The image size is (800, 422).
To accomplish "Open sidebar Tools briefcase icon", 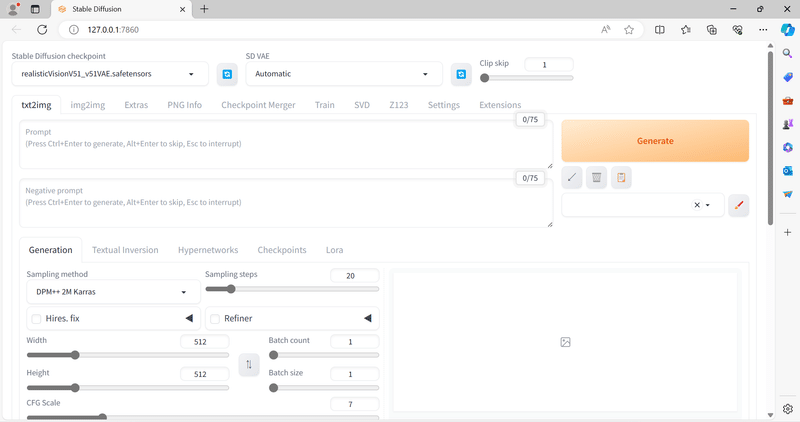I will (788, 101).
